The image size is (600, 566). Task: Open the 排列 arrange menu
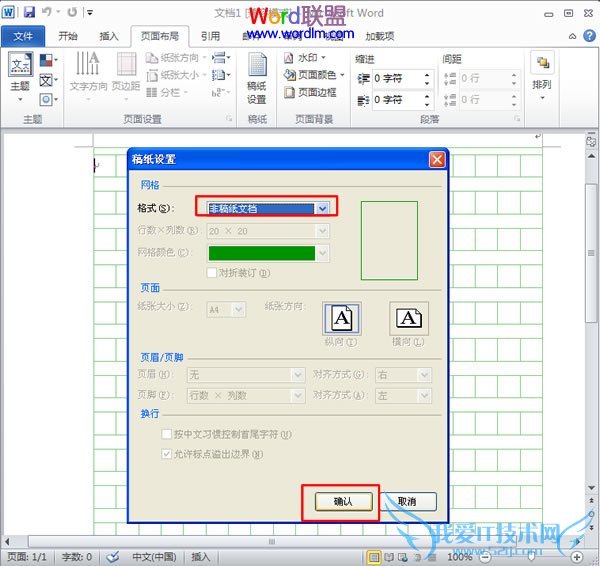pos(542,73)
